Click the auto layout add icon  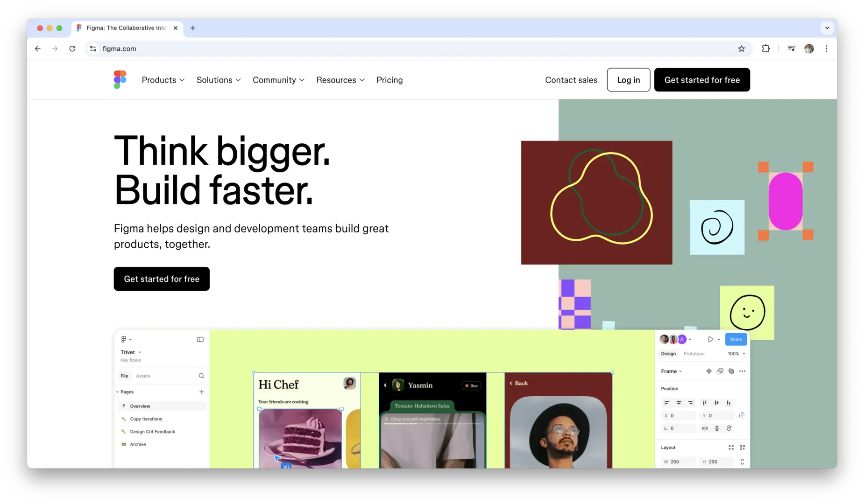742,448
